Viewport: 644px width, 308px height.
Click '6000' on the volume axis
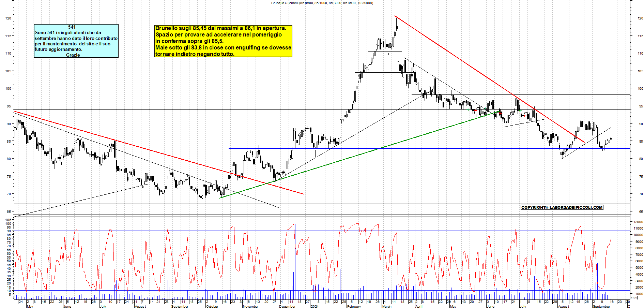click(639, 261)
